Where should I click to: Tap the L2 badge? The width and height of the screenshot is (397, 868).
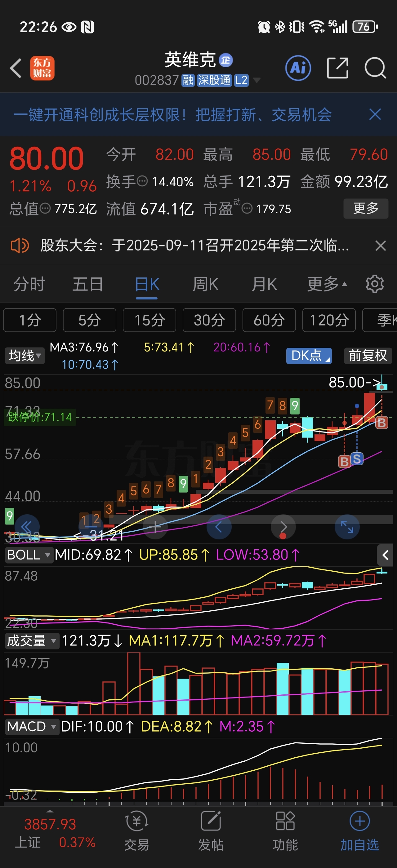click(241, 80)
